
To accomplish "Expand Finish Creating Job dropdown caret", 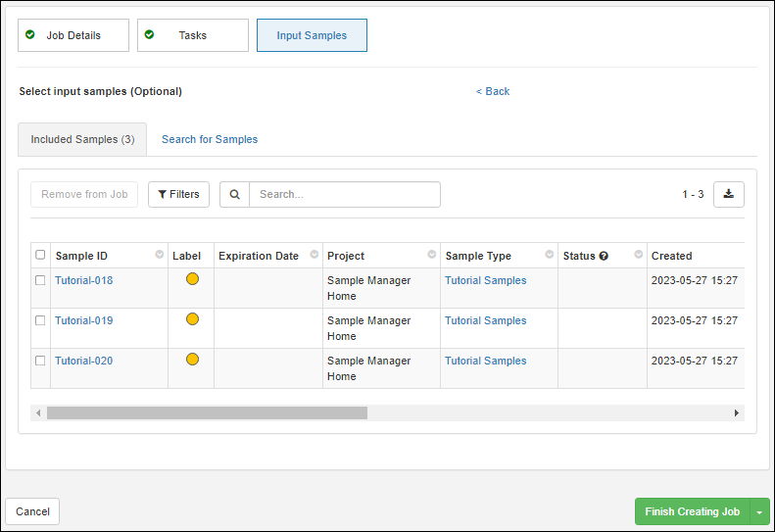I will click(x=759, y=511).
